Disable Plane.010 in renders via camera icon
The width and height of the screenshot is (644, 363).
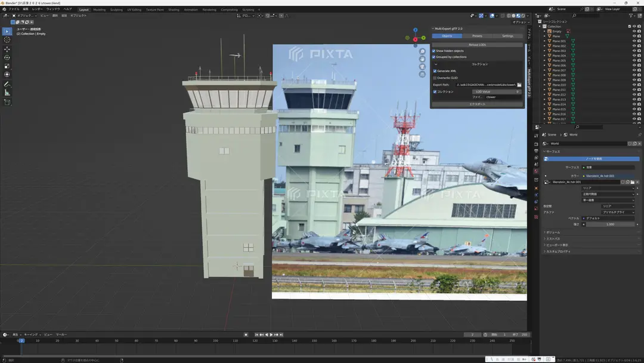tap(639, 85)
